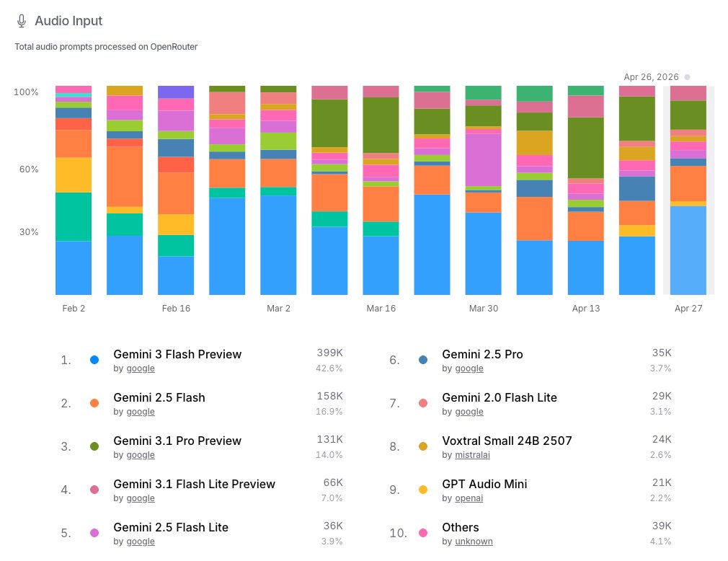Click the 21K token count
This screenshot has height=561, width=728.
(x=662, y=482)
